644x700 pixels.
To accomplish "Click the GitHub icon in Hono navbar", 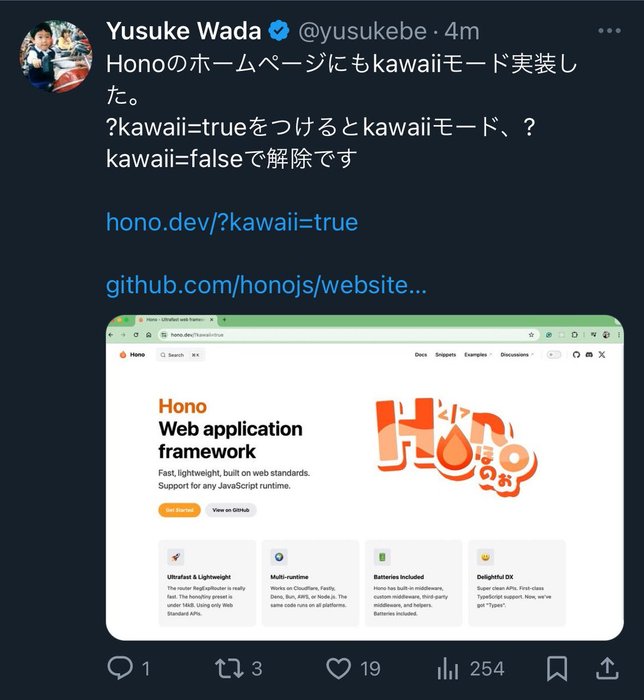I will coord(576,354).
